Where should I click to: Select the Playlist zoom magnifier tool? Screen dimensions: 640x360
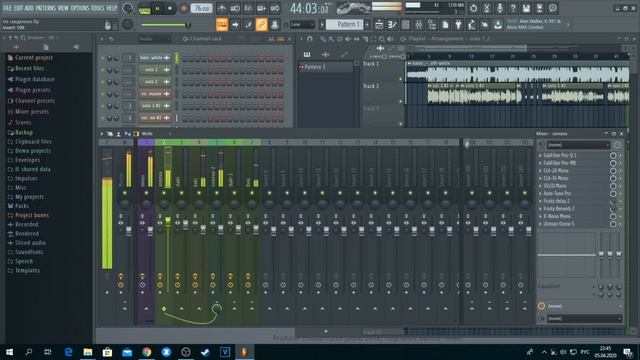382,39
